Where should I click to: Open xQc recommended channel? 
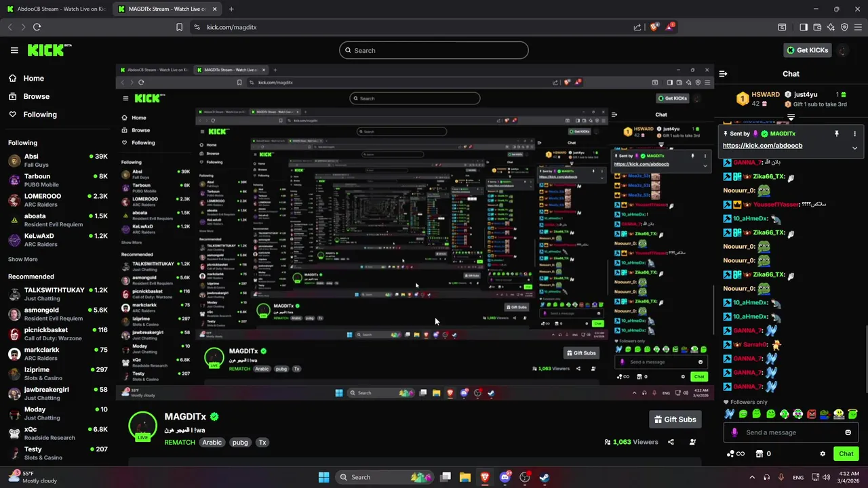pos(58,433)
